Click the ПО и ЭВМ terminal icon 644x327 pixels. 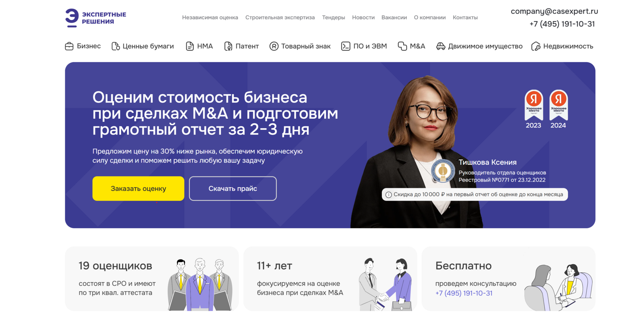coord(345,46)
